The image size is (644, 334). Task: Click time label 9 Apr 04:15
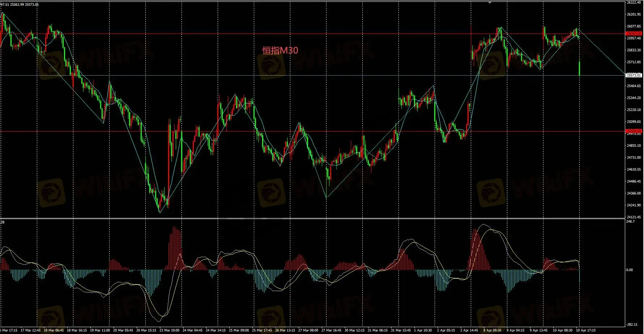coord(515,330)
